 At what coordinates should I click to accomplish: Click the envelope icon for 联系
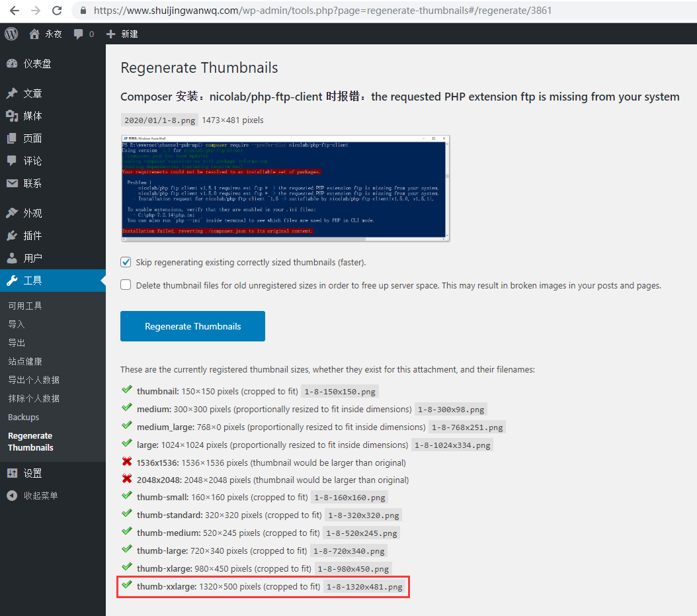pos(12,183)
